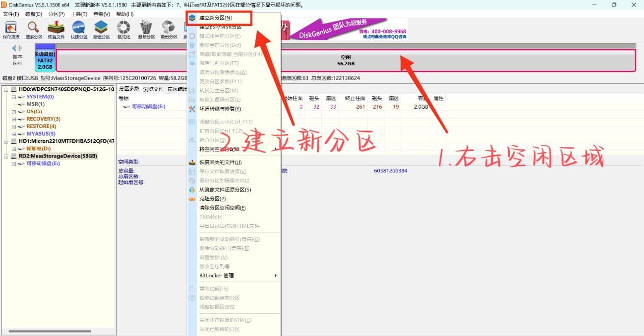
Task: Open the 工具(T) menu
Action: (79, 14)
